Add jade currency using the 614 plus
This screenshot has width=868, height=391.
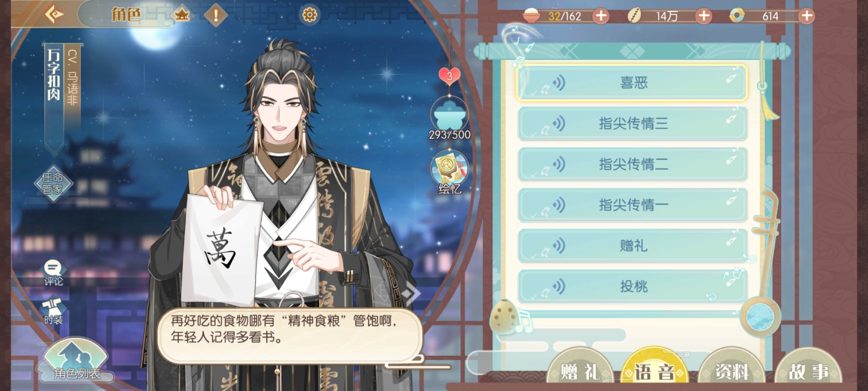pos(807,16)
